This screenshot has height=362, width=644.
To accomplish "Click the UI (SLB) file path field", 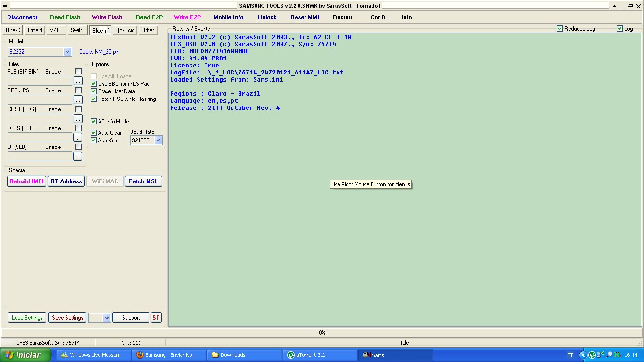I will tap(40, 156).
